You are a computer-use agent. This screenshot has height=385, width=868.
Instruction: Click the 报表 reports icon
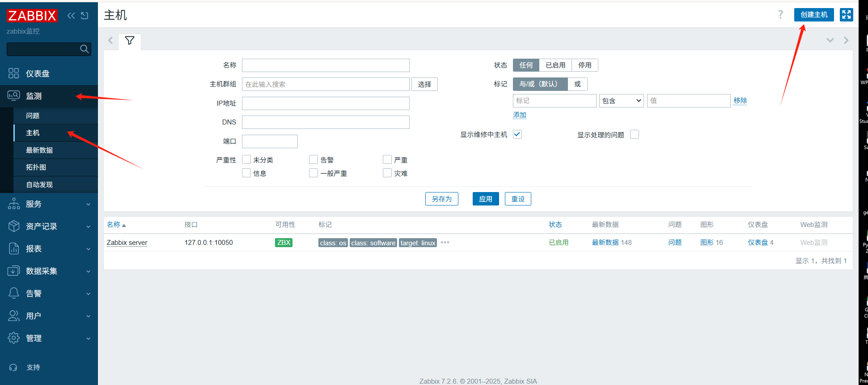coord(14,248)
